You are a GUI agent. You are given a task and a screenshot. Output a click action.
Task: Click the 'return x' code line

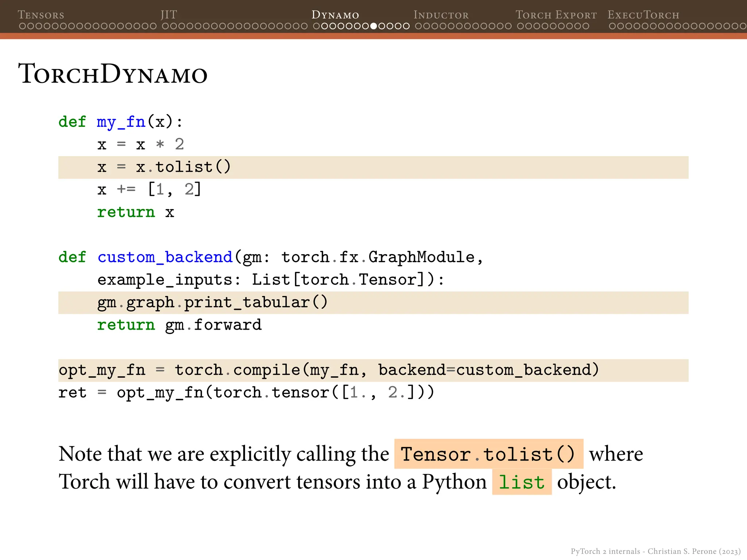[136, 212]
